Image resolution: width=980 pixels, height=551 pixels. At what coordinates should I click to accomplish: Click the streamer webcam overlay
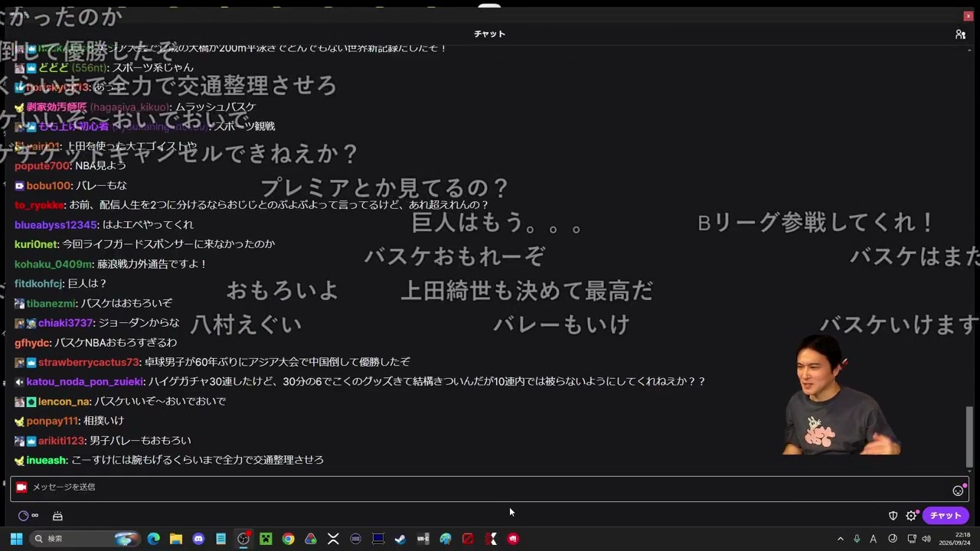click(x=841, y=396)
